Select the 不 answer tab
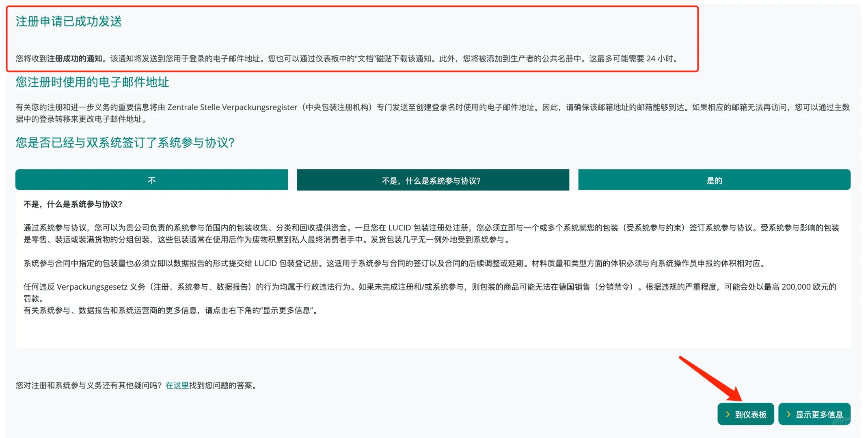 [x=151, y=180]
